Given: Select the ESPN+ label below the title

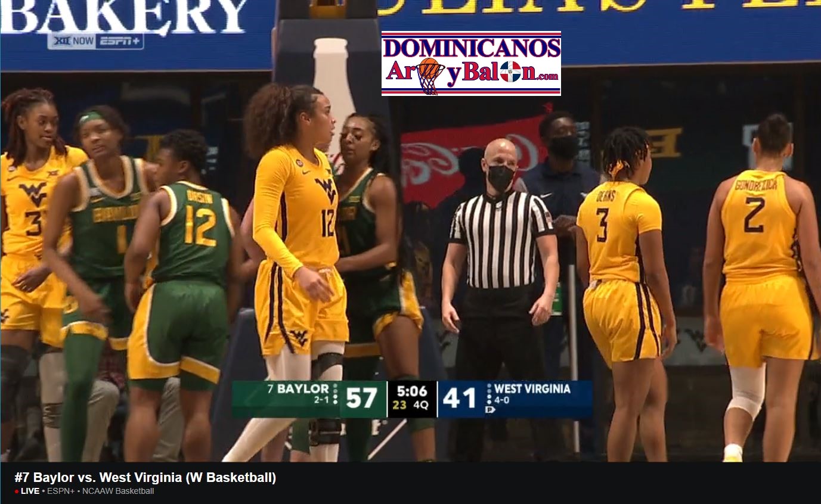Looking at the screenshot, I should [x=61, y=491].
